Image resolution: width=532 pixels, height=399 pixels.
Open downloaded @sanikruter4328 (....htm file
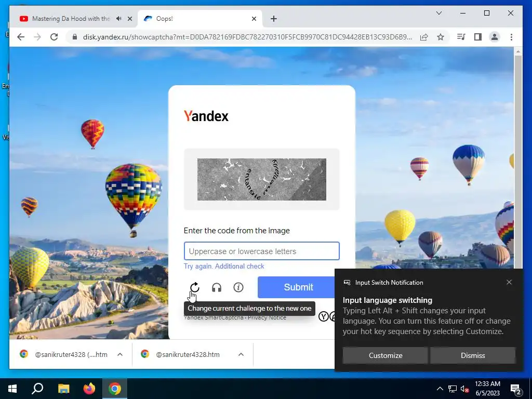tap(63, 354)
